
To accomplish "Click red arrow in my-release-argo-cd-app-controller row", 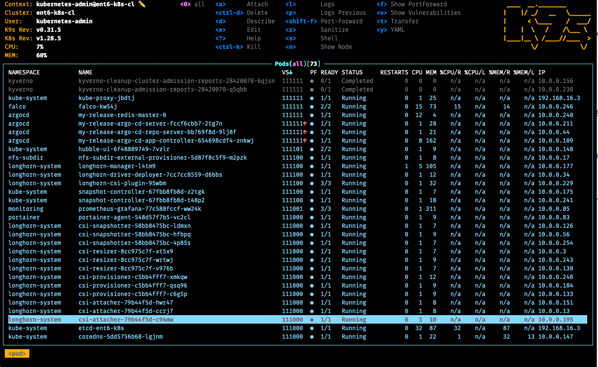I will [305, 141].
